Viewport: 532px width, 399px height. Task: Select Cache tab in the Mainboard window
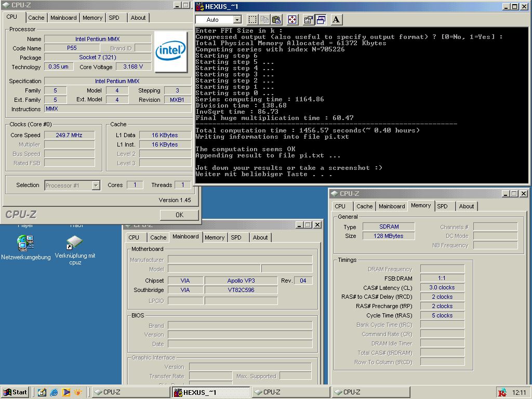(x=158, y=237)
